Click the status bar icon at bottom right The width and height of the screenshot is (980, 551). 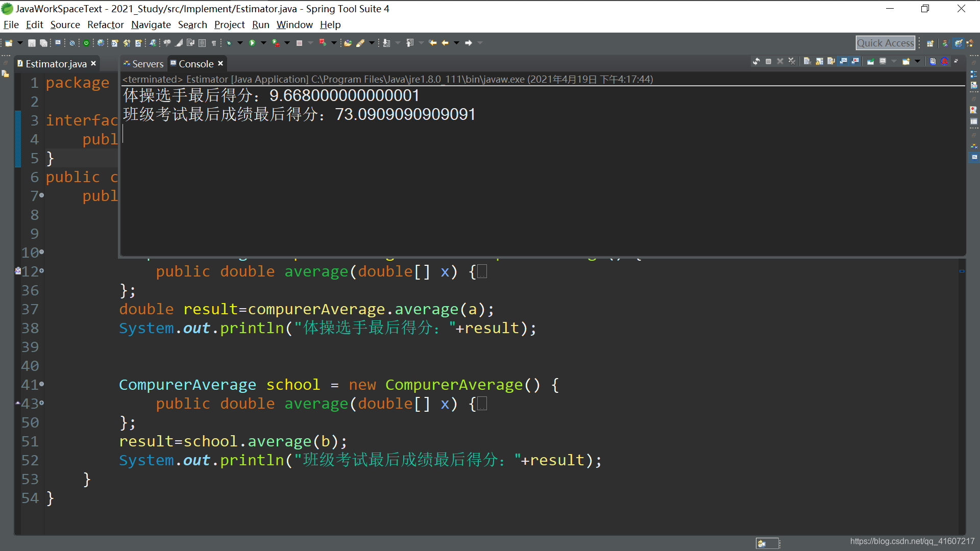(x=762, y=543)
